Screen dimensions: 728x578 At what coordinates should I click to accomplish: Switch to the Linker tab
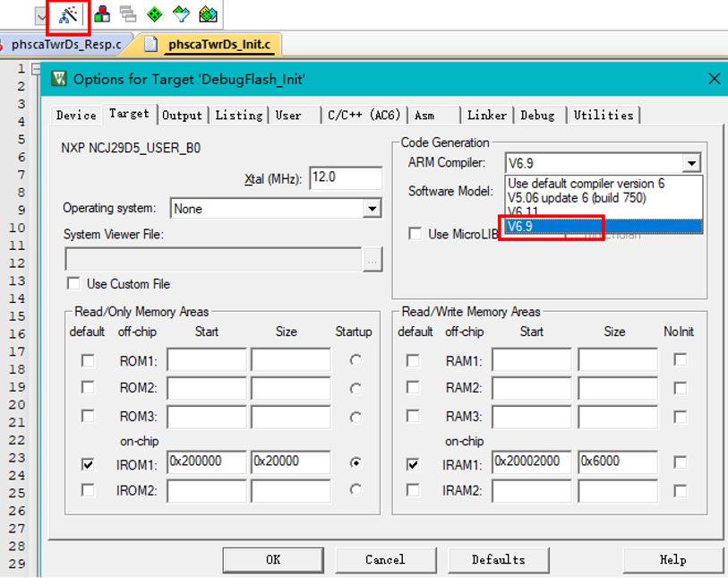pos(487,115)
